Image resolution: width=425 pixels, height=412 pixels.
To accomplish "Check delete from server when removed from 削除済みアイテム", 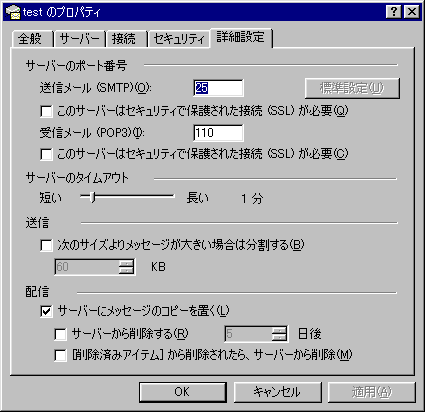I will click(x=60, y=355).
